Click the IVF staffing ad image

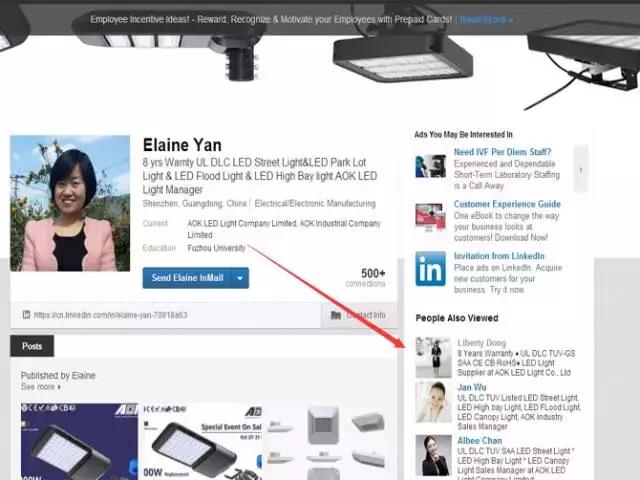pos(431,166)
